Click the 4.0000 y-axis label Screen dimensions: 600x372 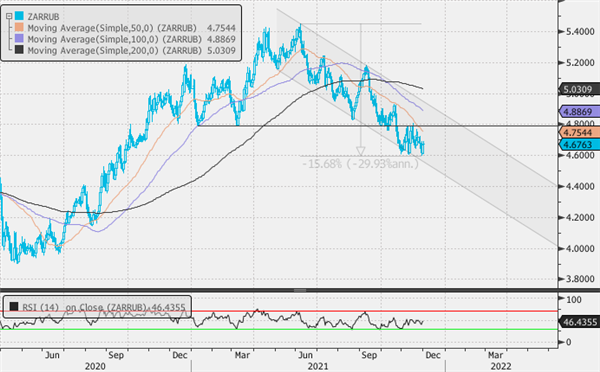(580, 249)
